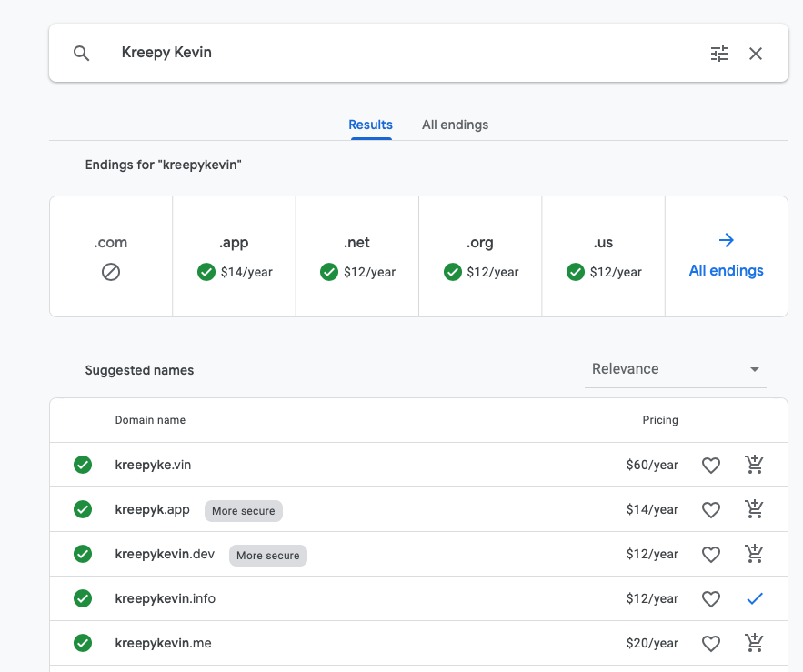
Task: Remove kreepykevin.info from cart via checkmark
Action: pyautogui.click(x=755, y=598)
